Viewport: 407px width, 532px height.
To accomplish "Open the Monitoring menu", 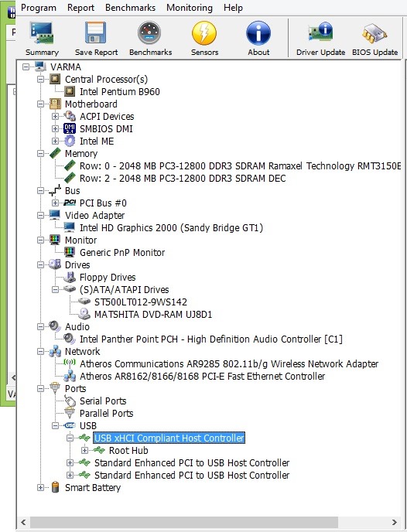I will (190, 8).
